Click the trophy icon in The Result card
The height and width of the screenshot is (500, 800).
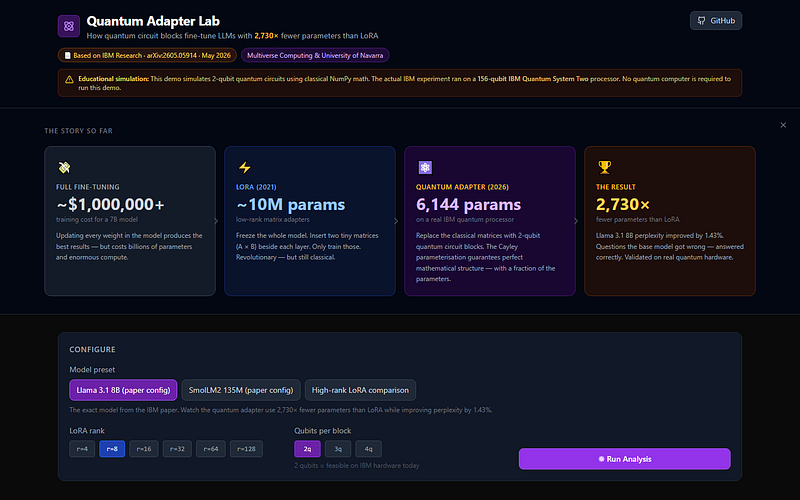(x=605, y=167)
